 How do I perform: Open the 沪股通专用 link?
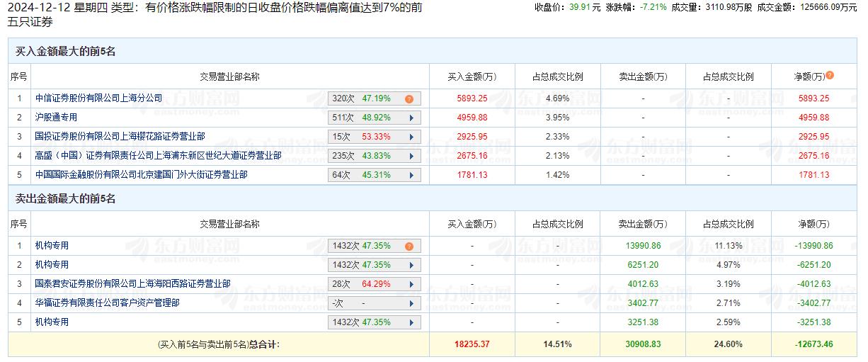[x=57, y=118]
